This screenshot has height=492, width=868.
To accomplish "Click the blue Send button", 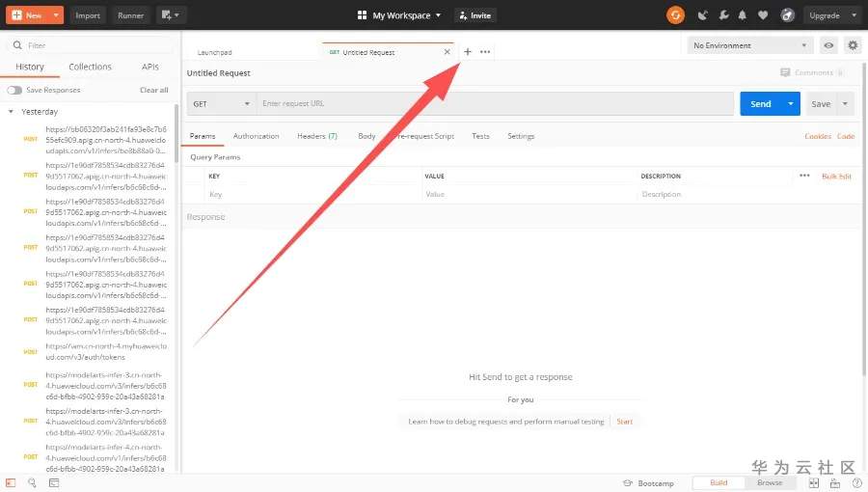I will point(761,103).
